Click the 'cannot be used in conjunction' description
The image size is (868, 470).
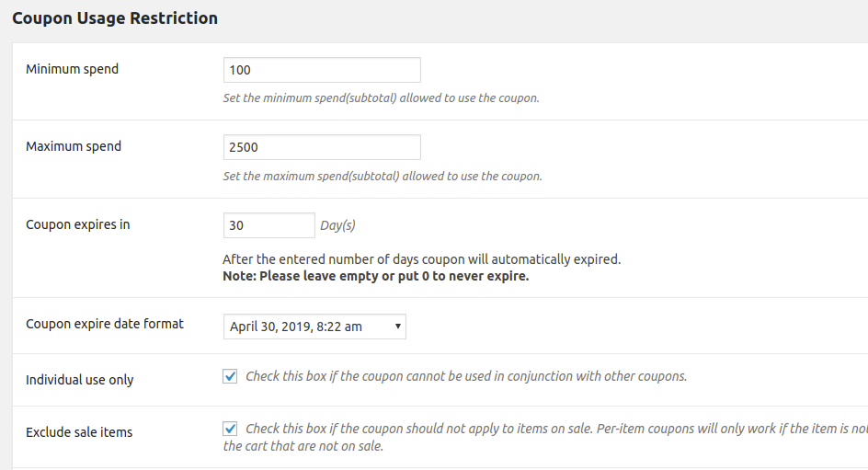(466, 376)
